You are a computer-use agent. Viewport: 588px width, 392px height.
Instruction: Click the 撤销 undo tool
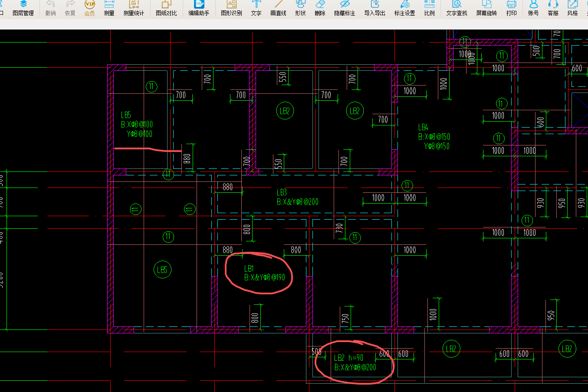50,8
